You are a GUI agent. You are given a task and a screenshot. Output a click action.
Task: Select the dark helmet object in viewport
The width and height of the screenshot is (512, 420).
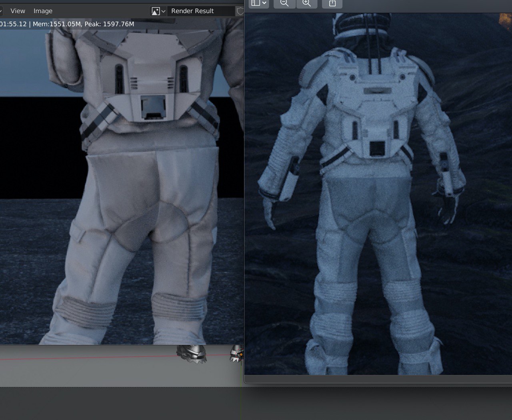(x=192, y=354)
